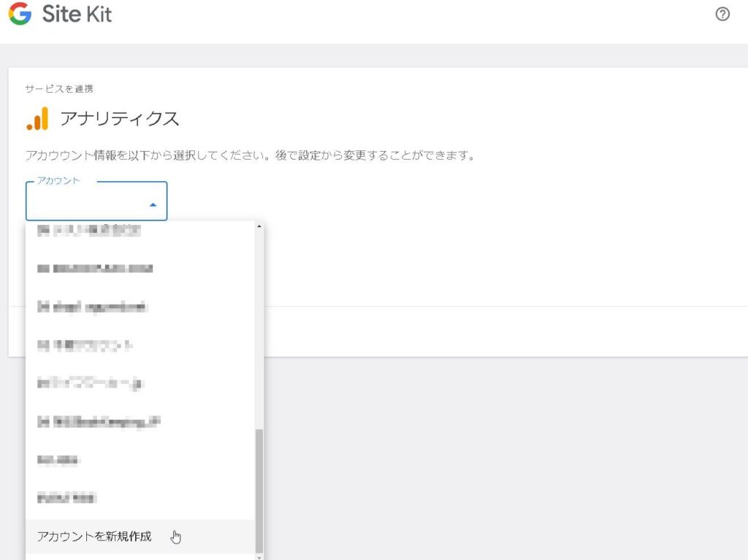
Task: Open the help question mark icon
Action: [x=722, y=15]
